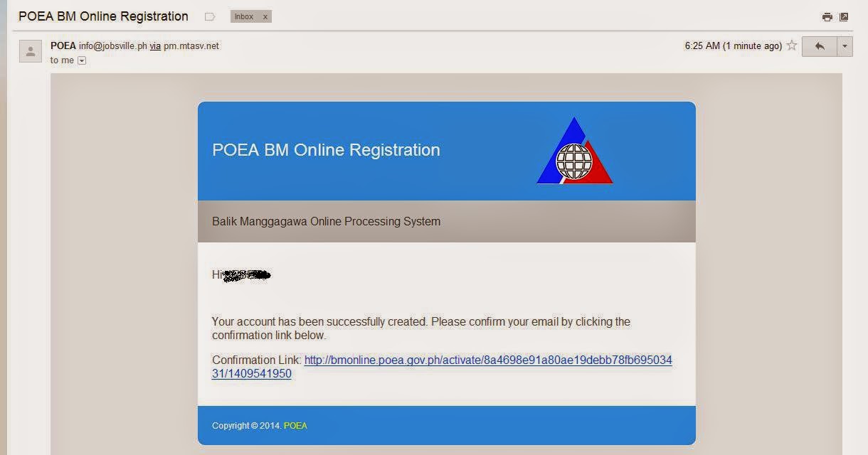The width and height of the screenshot is (868, 455).
Task: Toggle the importance marker beside the subject
Action: (210, 16)
